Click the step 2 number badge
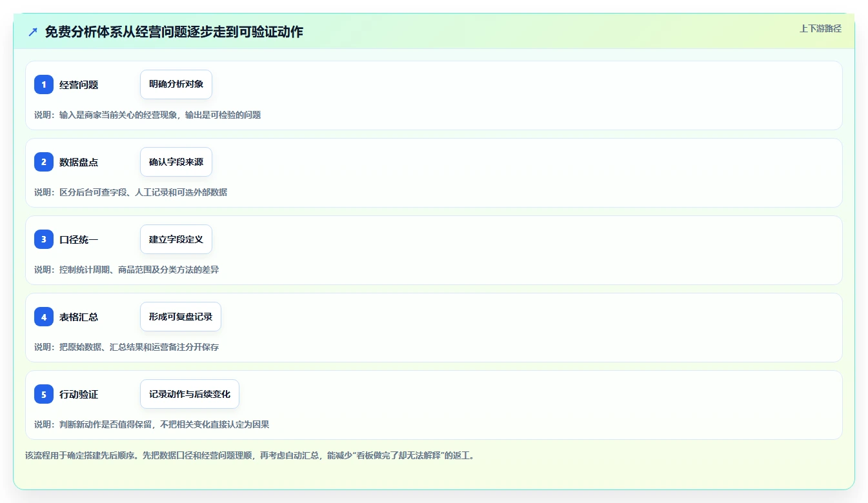 point(44,162)
